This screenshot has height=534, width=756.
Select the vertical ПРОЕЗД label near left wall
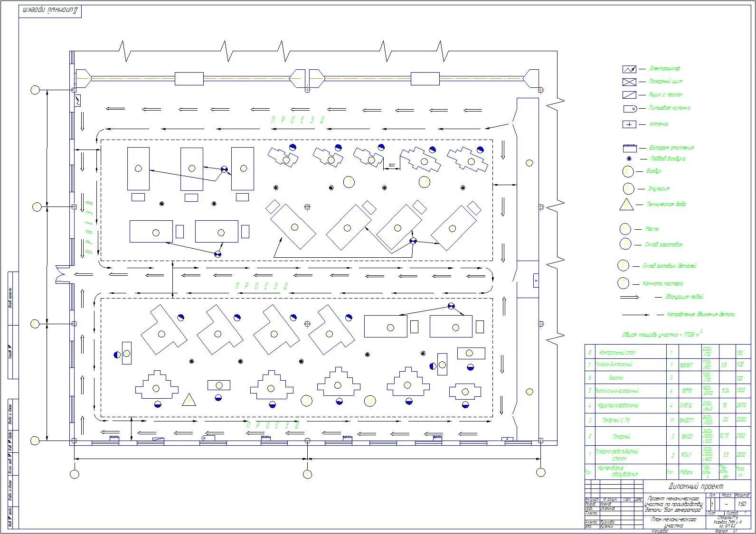(89, 227)
